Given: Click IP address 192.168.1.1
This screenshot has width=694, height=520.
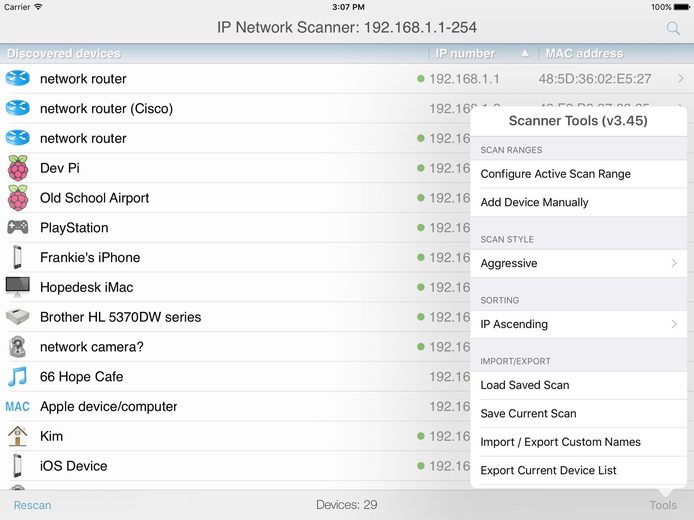Looking at the screenshot, I should [464, 79].
